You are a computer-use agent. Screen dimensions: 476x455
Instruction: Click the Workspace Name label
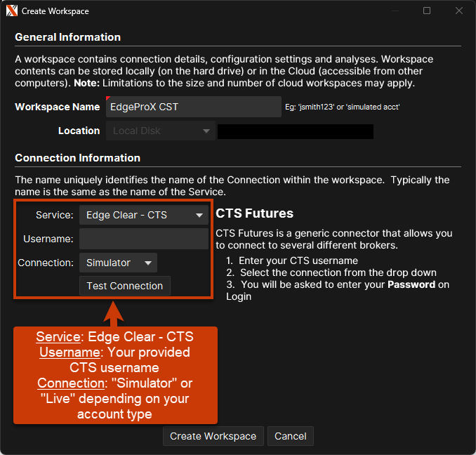(x=58, y=107)
